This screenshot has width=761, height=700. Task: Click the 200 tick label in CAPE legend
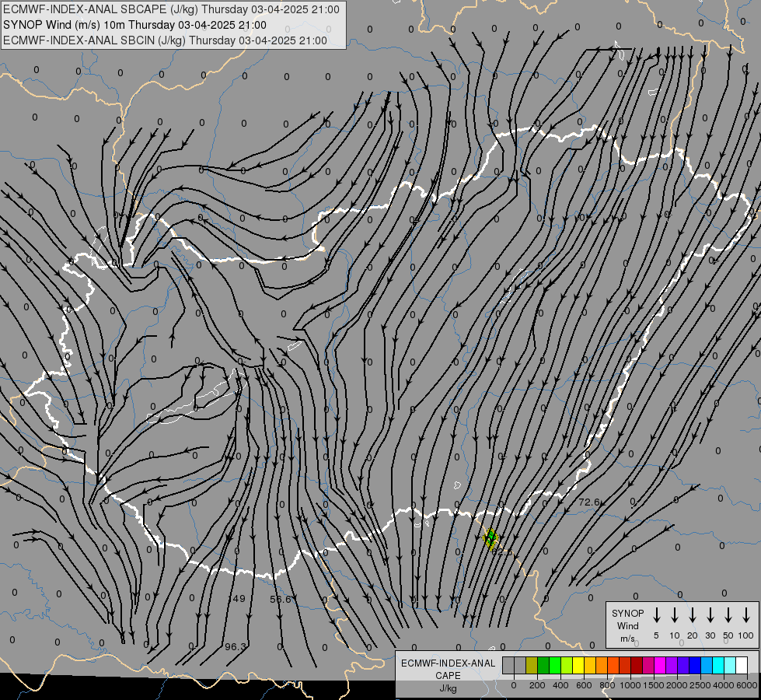[x=537, y=685]
